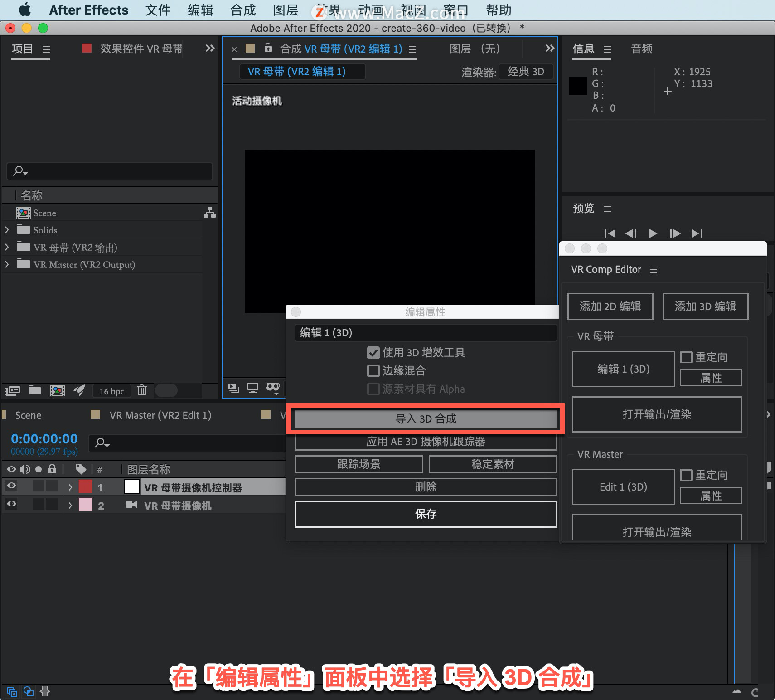
Task: Open 文件 menu
Action: [x=158, y=10]
